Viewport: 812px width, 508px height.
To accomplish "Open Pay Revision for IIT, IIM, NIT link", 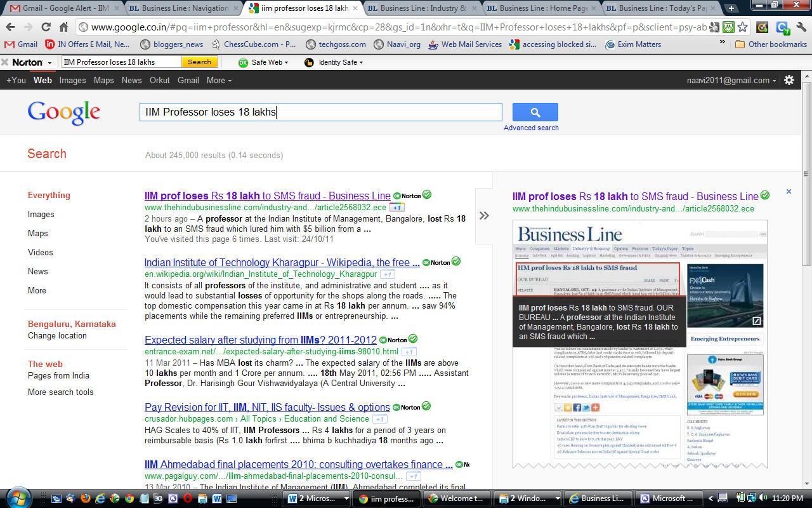I will [267, 407].
